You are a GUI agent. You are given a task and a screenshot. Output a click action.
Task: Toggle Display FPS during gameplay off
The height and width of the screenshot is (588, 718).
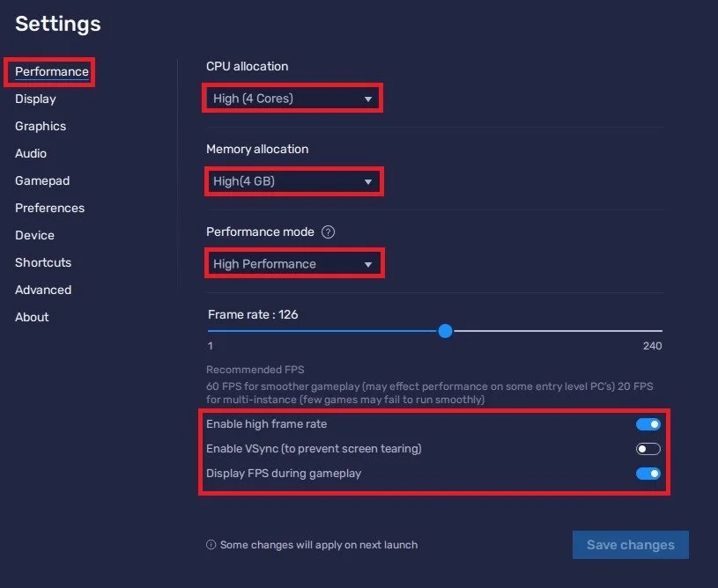(x=648, y=474)
